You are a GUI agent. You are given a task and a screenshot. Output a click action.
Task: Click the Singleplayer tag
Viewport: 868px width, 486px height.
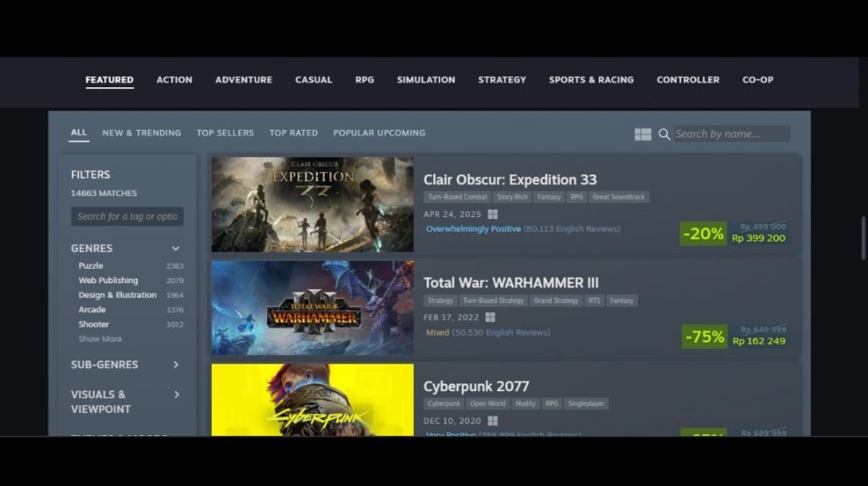pos(587,404)
